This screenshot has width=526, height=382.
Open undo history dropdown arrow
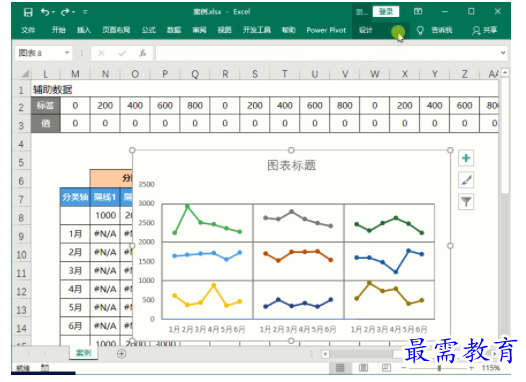[x=53, y=12]
